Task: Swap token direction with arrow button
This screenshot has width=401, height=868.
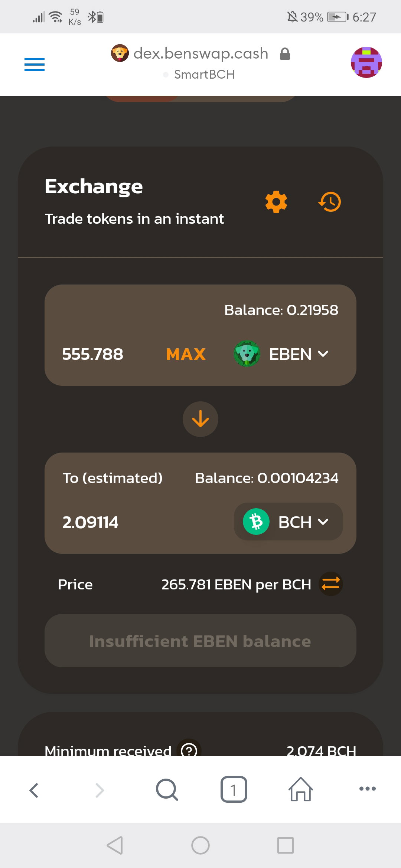Action: [x=200, y=419]
